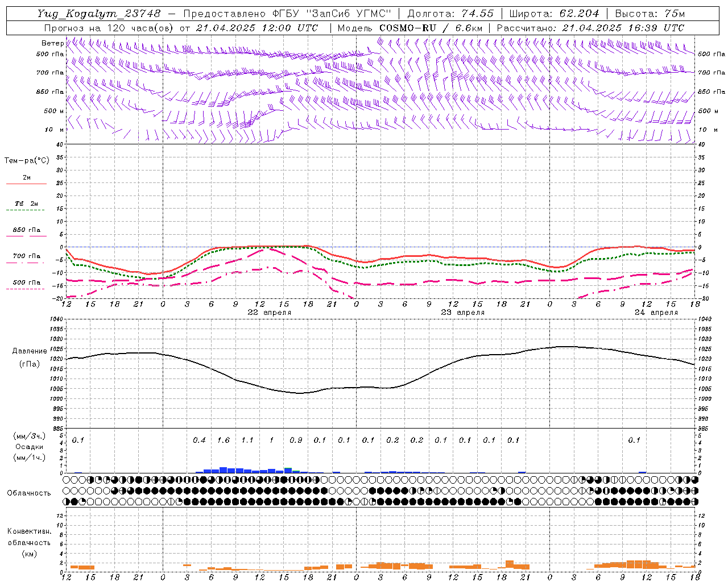Click the 700 гПа dashed legend entry under temperature
Image resolution: width=728 pixels, height=582 pixels.
tap(26, 256)
